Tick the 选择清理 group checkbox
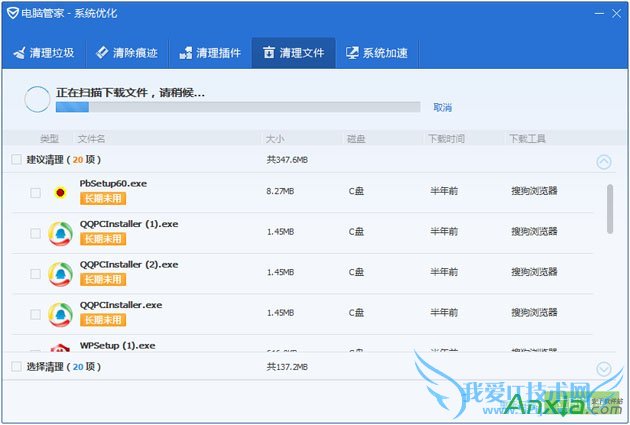The width and height of the screenshot is (630, 425). [x=16, y=367]
